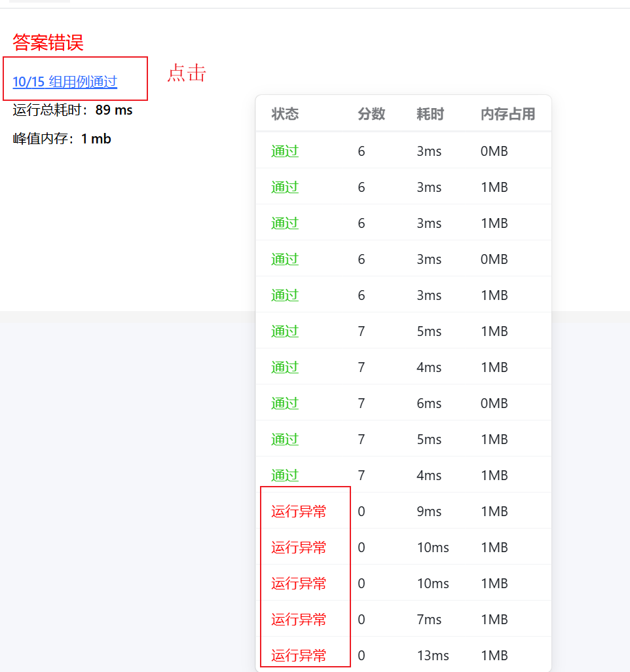Select the 7ms time cell
The image size is (630, 672).
pyautogui.click(x=429, y=620)
